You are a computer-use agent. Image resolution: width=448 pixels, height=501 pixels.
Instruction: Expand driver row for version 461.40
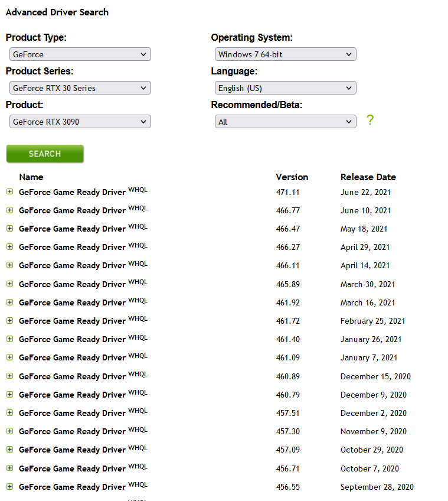point(10,339)
